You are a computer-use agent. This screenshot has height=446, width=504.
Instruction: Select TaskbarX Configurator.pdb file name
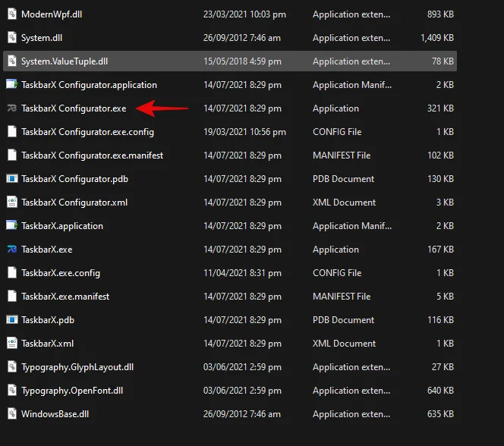click(x=74, y=179)
